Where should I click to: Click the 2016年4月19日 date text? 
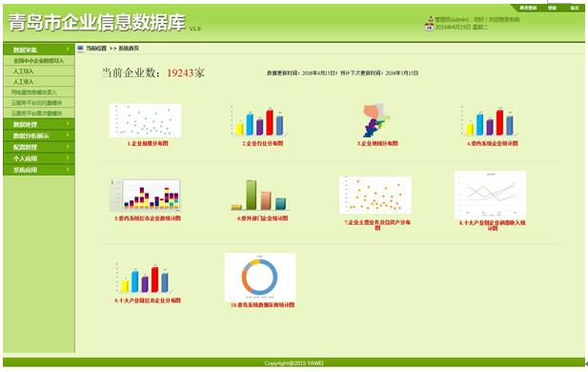tap(461, 27)
